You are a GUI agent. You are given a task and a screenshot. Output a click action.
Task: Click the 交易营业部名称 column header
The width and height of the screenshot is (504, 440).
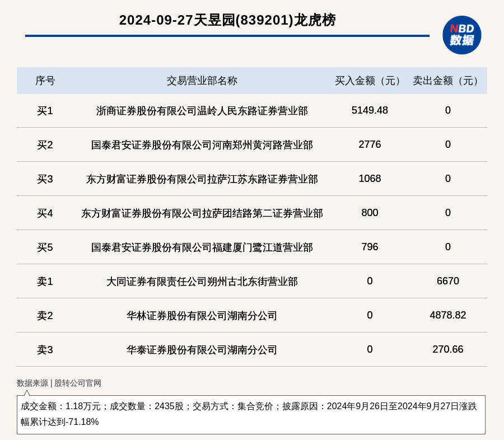[202, 81]
